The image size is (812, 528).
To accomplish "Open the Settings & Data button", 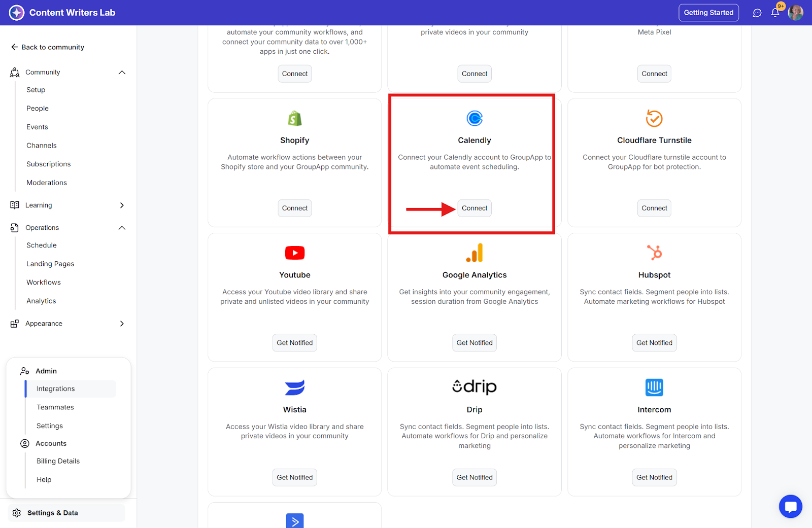I will [66, 513].
